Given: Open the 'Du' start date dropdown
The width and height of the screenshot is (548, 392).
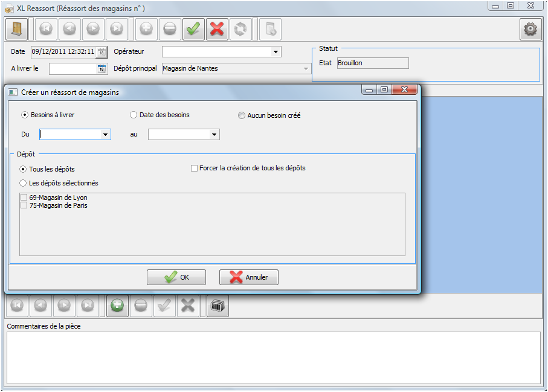Looking at the screenshot, I should [x=106, y=135].
